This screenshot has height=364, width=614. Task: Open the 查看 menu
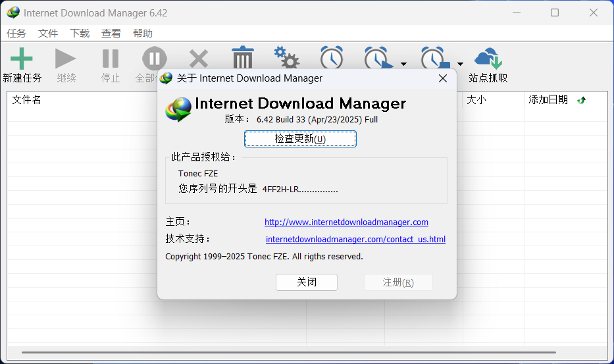pos(111,34)
